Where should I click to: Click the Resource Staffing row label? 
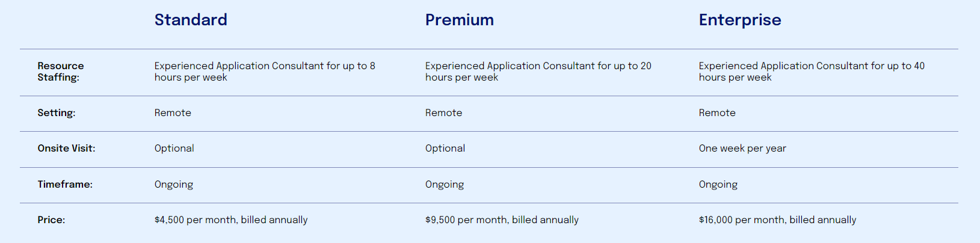click(60, 72)
